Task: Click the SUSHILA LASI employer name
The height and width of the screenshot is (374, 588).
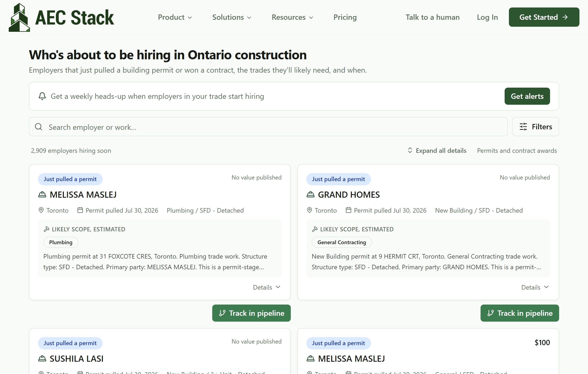Action: (77, 359)
